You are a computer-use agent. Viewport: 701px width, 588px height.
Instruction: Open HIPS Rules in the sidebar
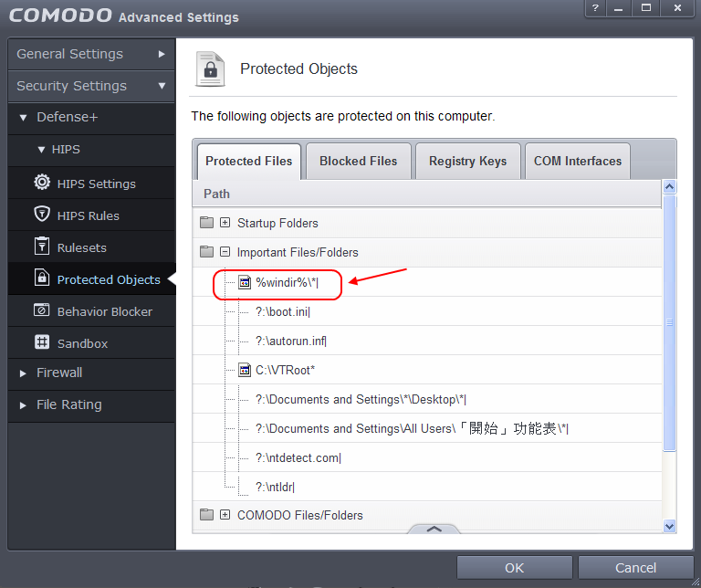91,215
